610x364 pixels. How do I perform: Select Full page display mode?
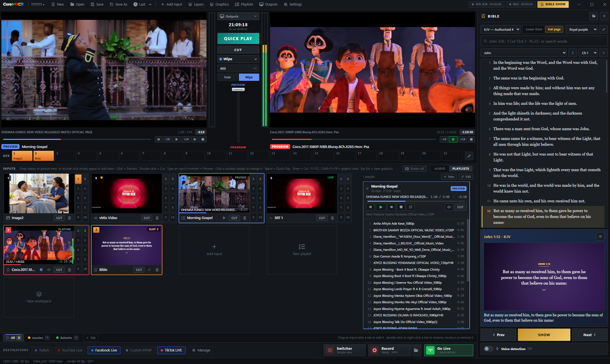point(554,29)
